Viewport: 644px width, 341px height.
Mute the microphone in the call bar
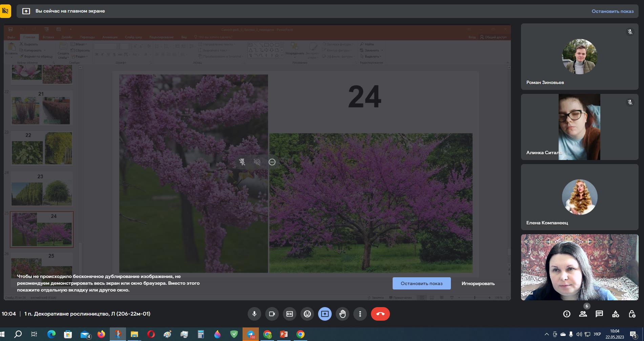pos(254,314)
